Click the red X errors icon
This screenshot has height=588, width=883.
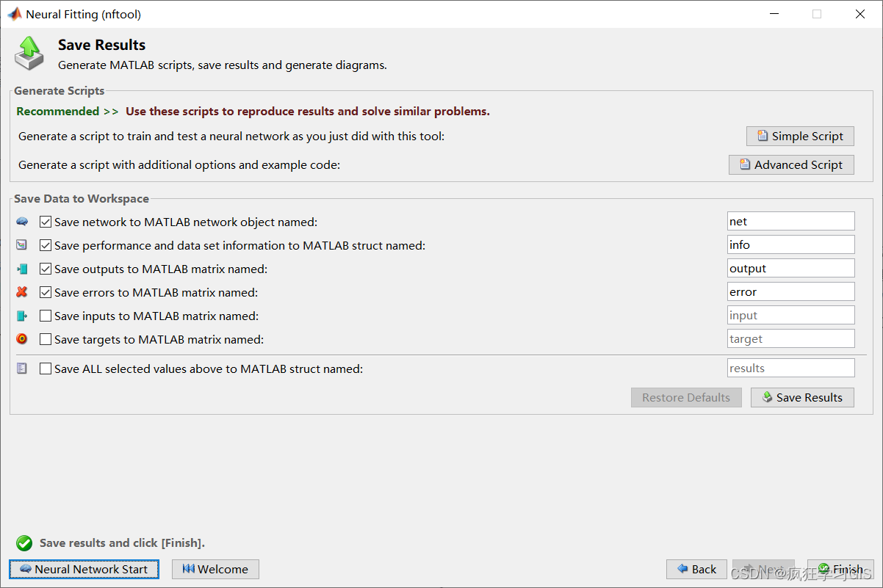click(22, 292)
